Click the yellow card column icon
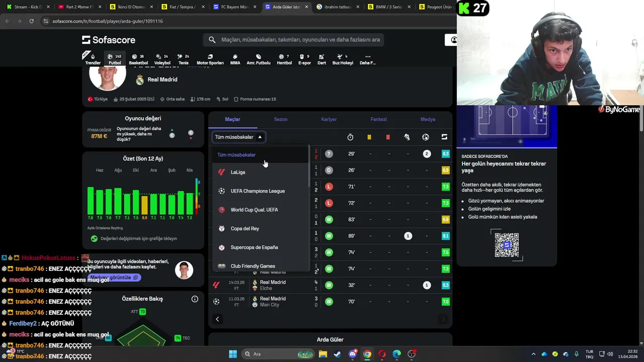644x362 pixels. coord(369,137)
